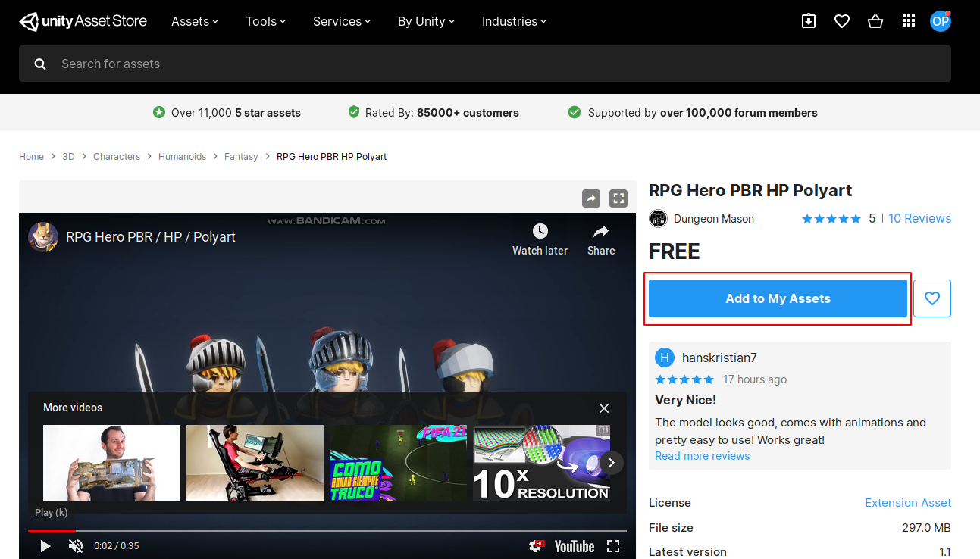
Task: Add asset to favorites heart button
Action: tap(932, 298)
